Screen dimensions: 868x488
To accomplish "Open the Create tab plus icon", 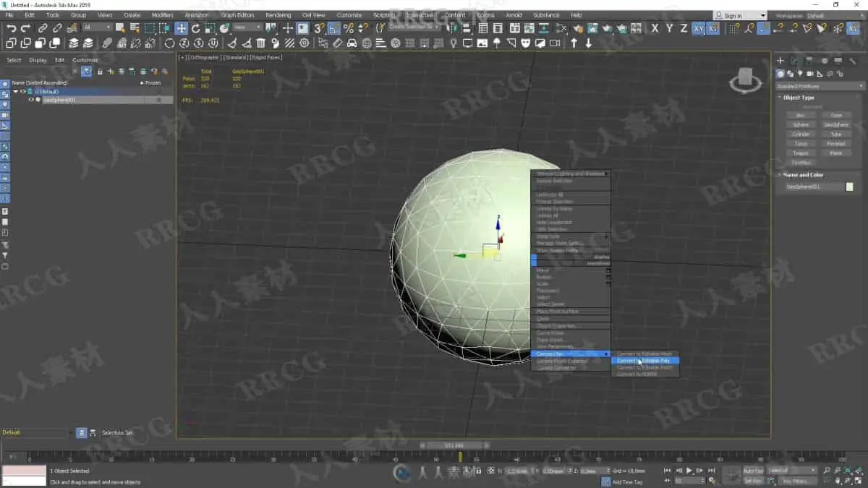I will pos(780,61).
